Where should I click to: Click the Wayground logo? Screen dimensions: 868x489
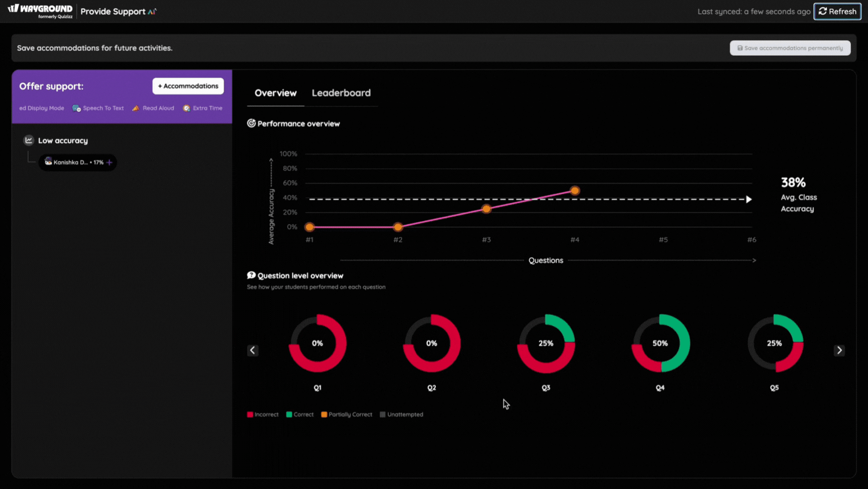tap(40, 11)
